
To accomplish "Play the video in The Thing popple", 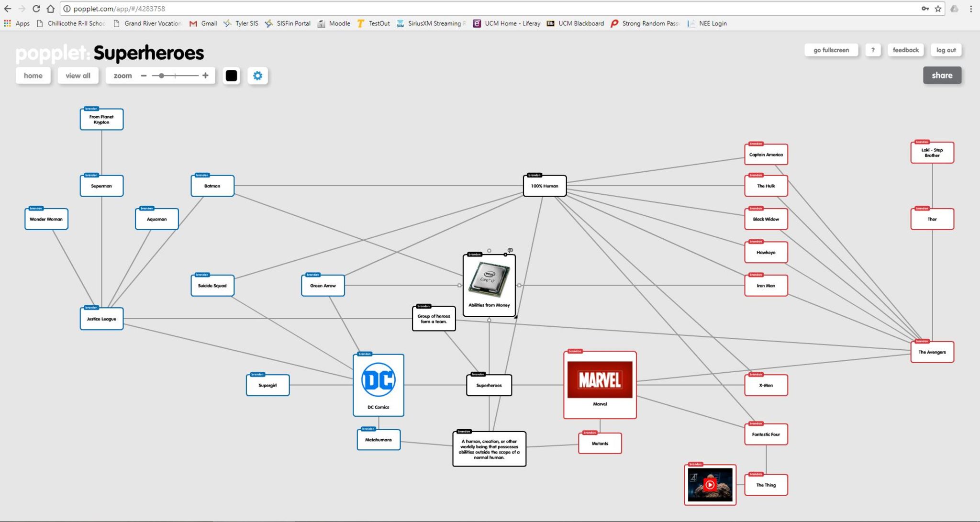I will click(x=710, y=485).
